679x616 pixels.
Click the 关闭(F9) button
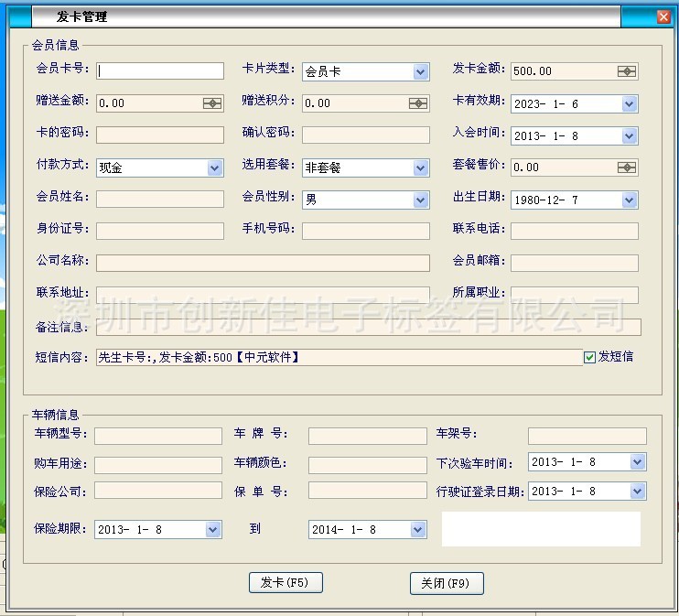tap(446, 583)
